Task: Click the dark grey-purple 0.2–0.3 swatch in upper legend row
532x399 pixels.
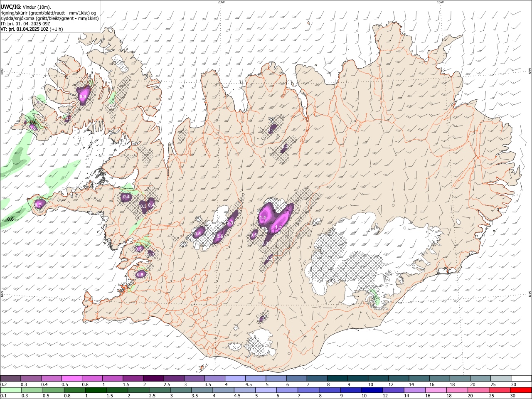Action: point(11,378)
